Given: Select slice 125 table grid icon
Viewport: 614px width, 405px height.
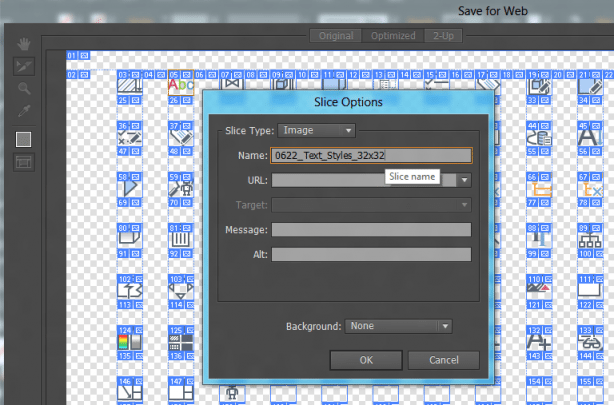Looking at the screenshot, I should (x=181, y=342).
